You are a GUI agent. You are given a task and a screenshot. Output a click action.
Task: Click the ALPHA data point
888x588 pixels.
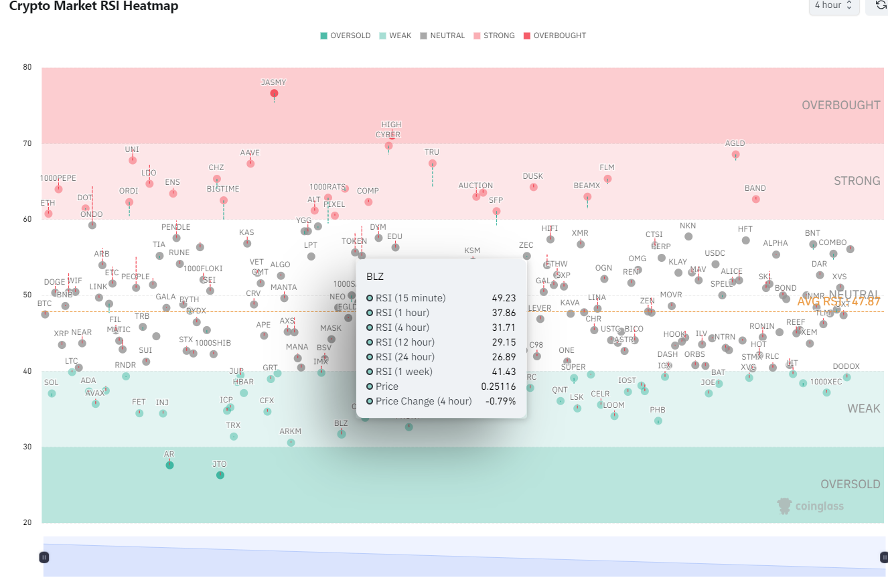776,254
